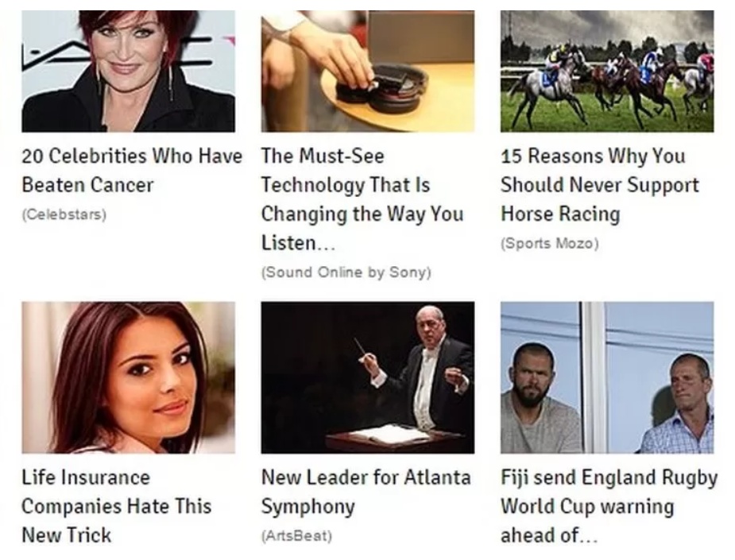Click the headphones technology thumbnail
Image resolution: width=735 pixels, height=560 pixels.
367,71
